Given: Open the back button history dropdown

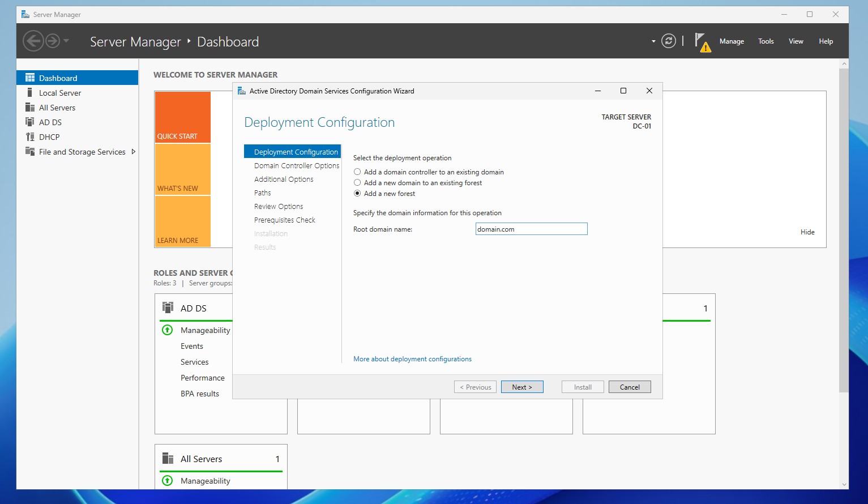Looking at the screenshot, I should pos(65,41).
